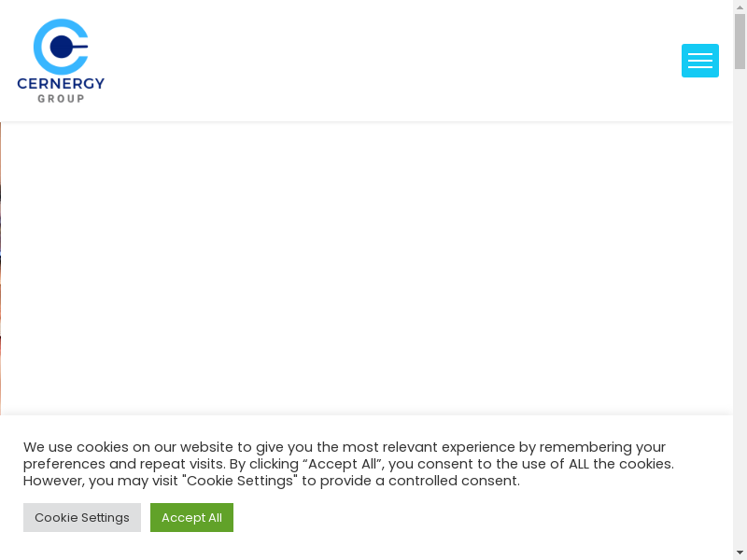The image size is (747, 560).
Task: Click the CERNERGY wordmark in the logo
Action: pyautogui.click(x=61, y=84)
